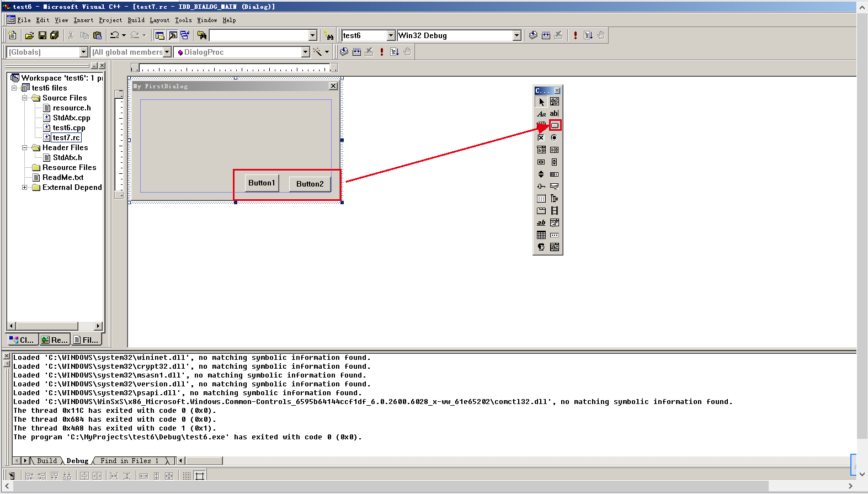This screenshot has width=868, height=494.
Task: Select ReadMe.txt in the file tree
Action: coord(63,178)
